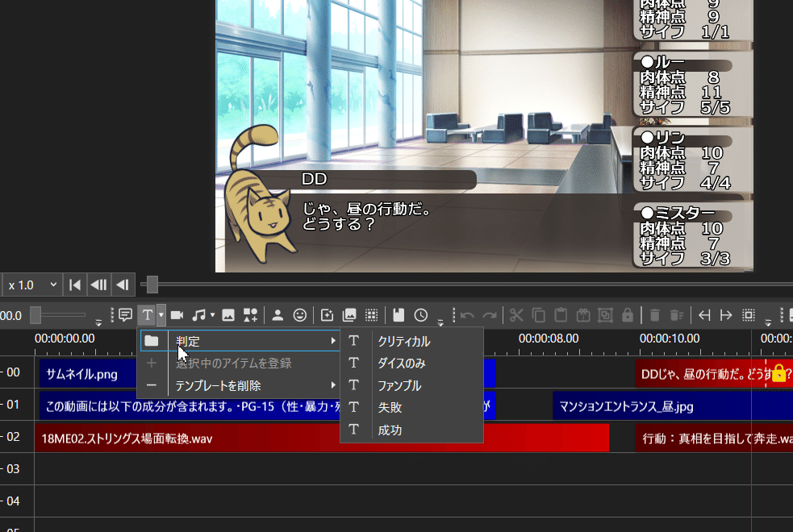This screenshot has height=532, width=793.
Task: Click the preview seek bar handle
Action: [152, 285]
